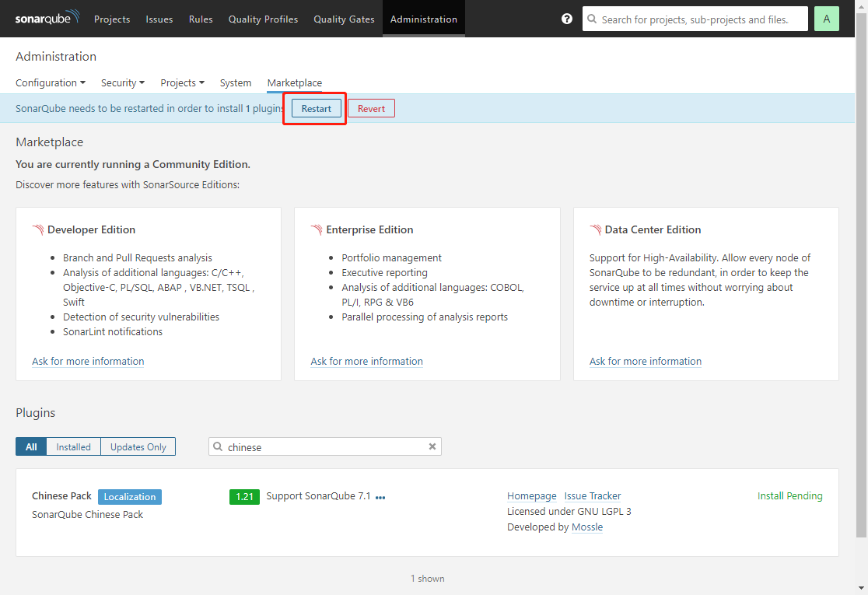Ask for more information about Data Center Edition
Screen dimensions: 868x595
[646, 362]
